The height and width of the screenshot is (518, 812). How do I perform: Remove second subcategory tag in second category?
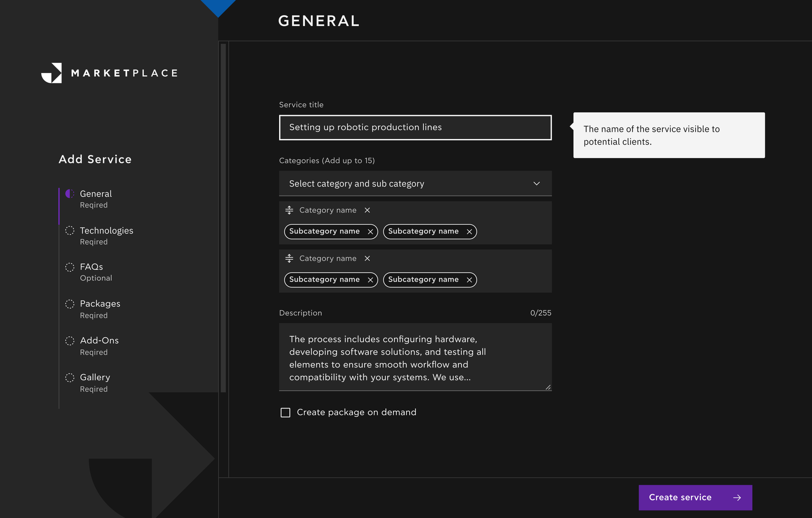coord(469,280)
